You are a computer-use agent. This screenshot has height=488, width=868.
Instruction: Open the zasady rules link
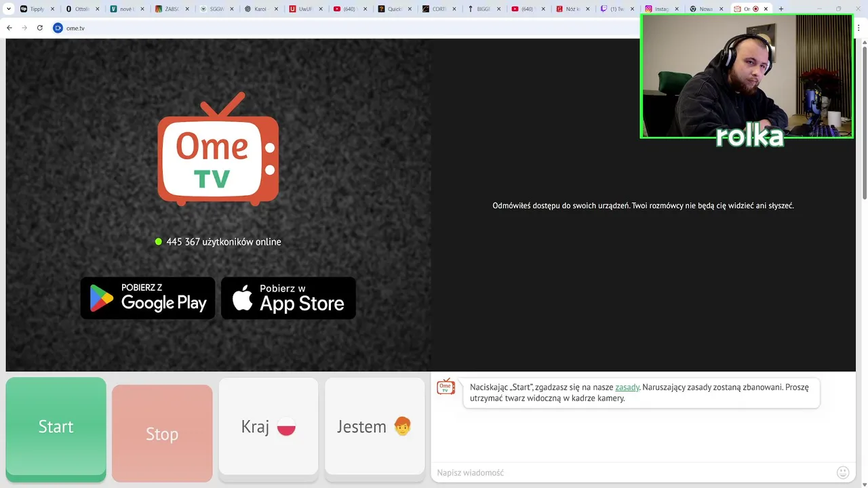pos(627,387)
